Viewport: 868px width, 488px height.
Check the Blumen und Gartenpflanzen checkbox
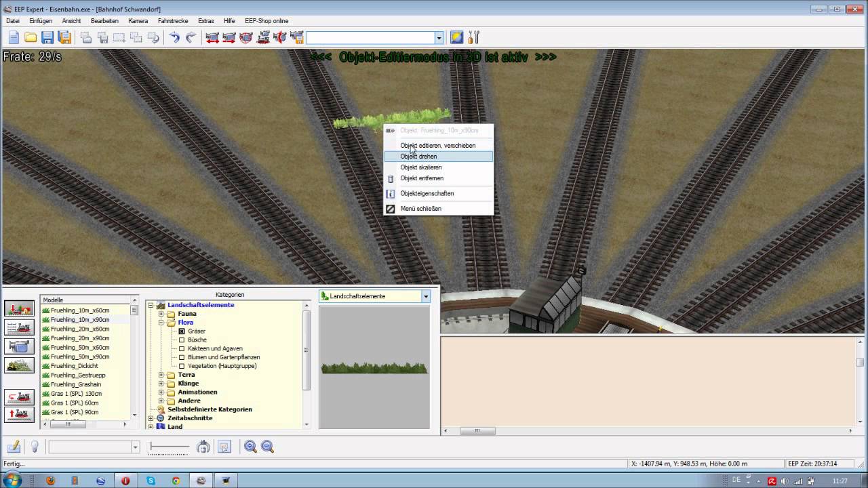click(x=182, y=357)
